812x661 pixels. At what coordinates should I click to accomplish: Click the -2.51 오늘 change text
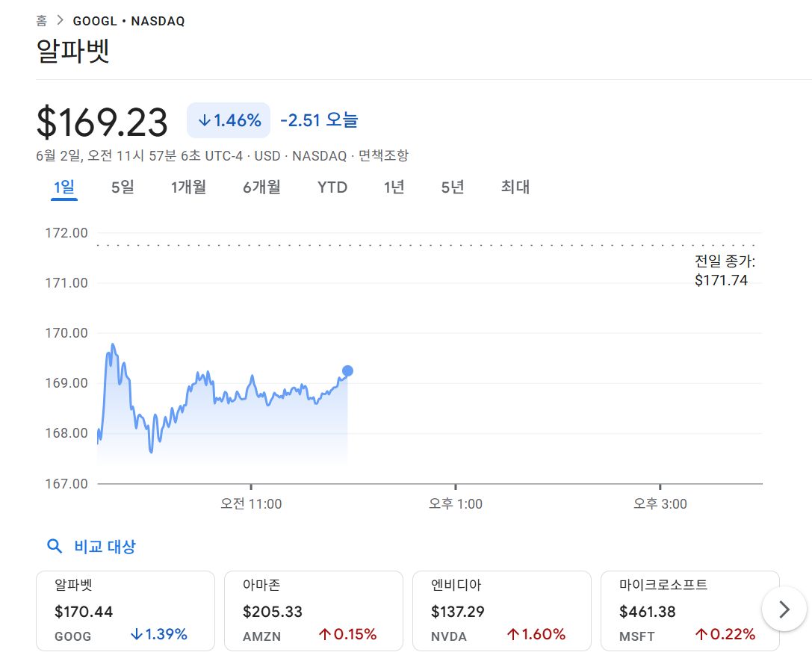pos(320,120)
